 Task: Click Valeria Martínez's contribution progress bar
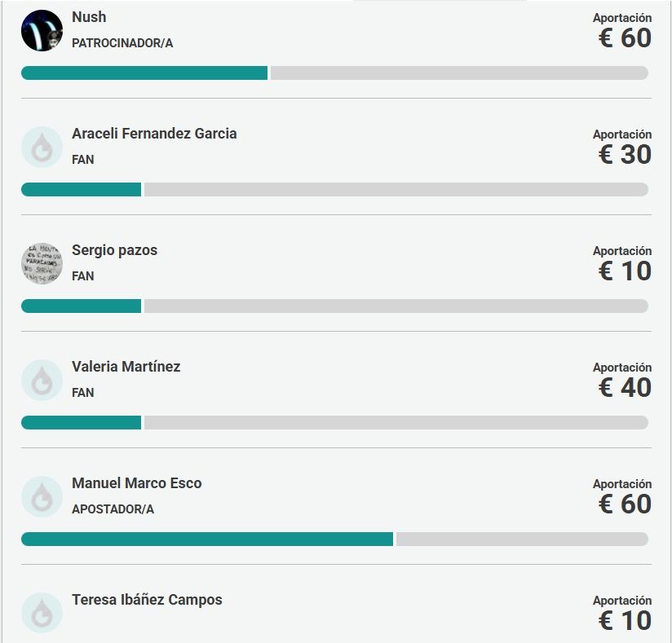point(334,423)
